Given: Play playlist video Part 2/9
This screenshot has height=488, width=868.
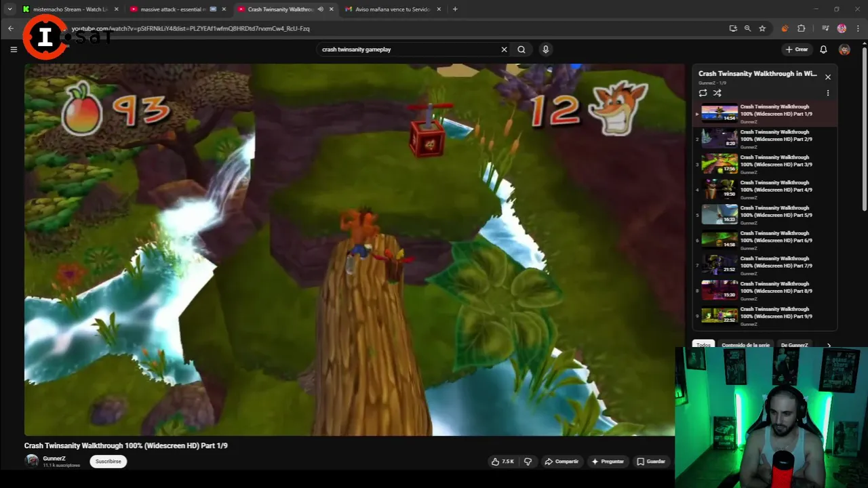Looking at the screenshot, I should pos(766,139).
